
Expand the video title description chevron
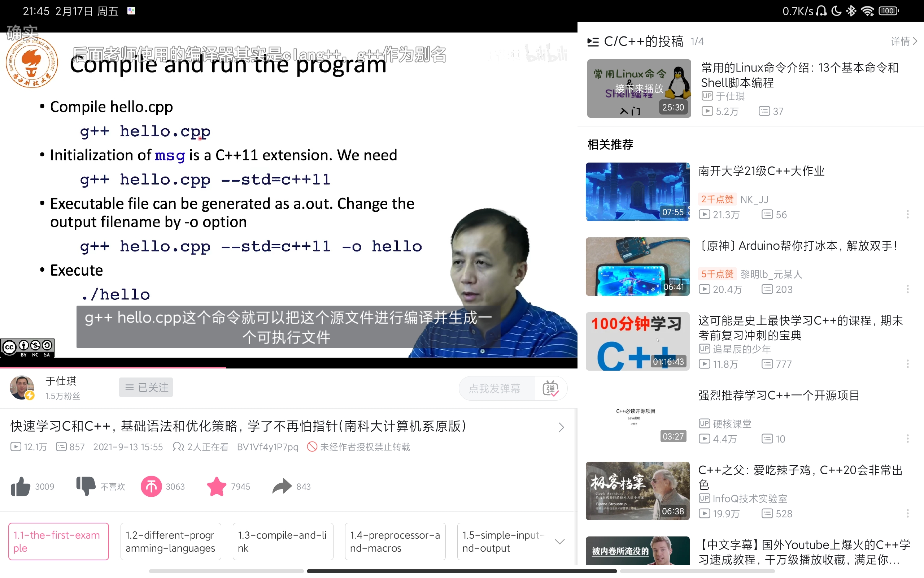(561, 427)
